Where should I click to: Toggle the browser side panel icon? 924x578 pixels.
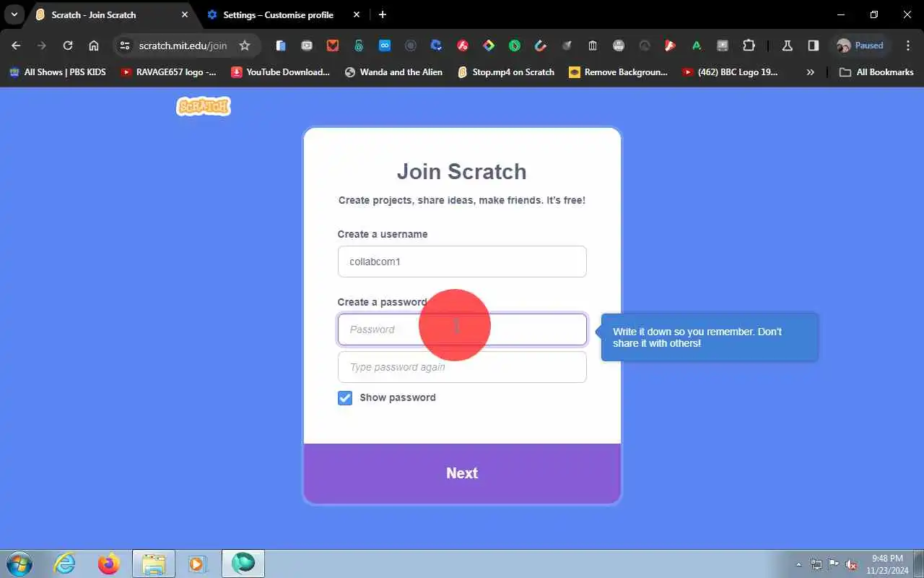[x=814, y=46]
